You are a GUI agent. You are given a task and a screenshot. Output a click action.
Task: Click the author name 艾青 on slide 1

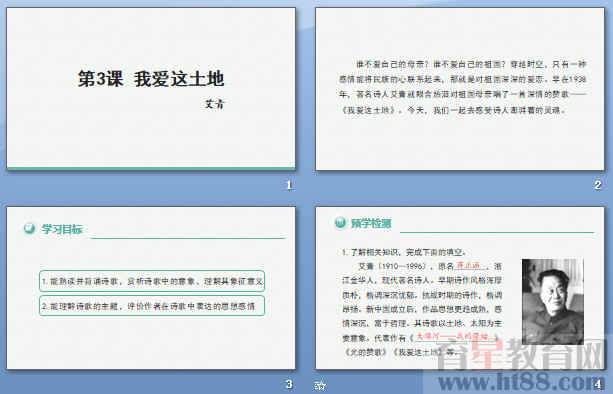coord(215,104)
